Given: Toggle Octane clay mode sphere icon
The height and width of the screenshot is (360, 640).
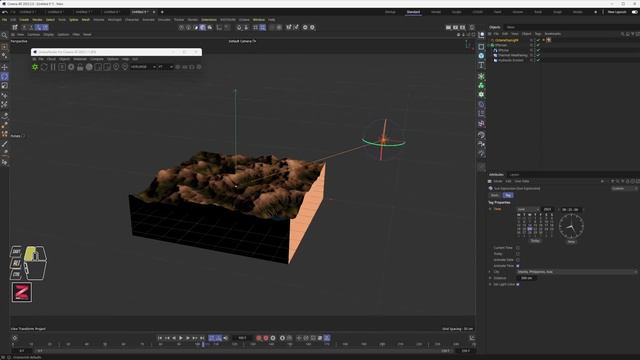Looking at the screenshot, I should click(89, 67).
